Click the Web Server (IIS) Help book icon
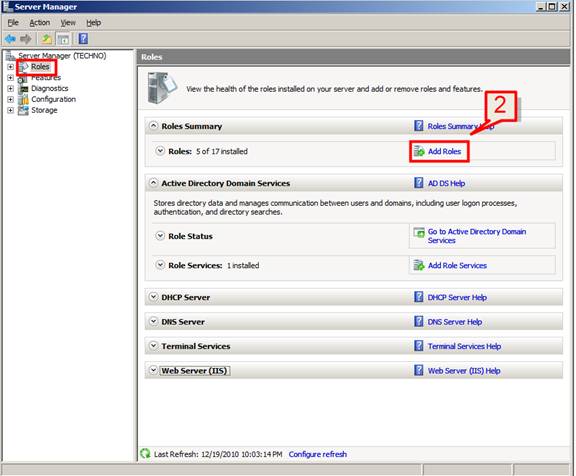Image resolution: width=576 pixels, height=476 pixels. (x=418, y=370)
